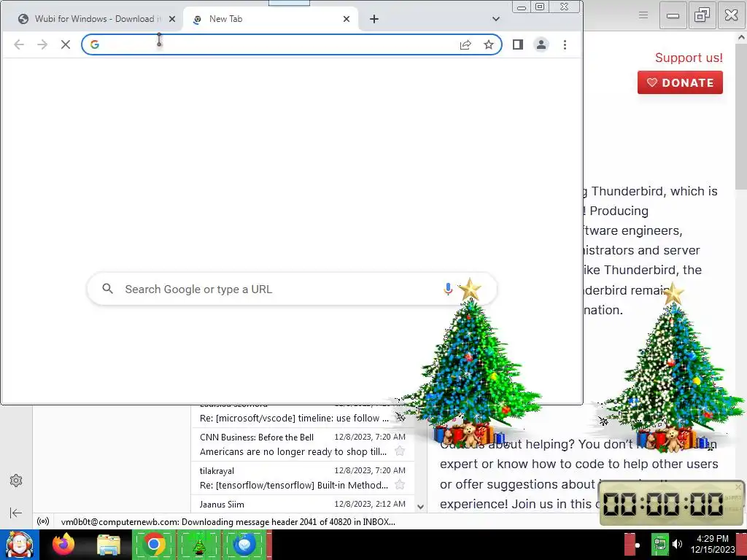Image resolution: width=747 pixels, height=560 pixels.
Task: Launch Firefox from taskbar
Action: click(63, 545)
